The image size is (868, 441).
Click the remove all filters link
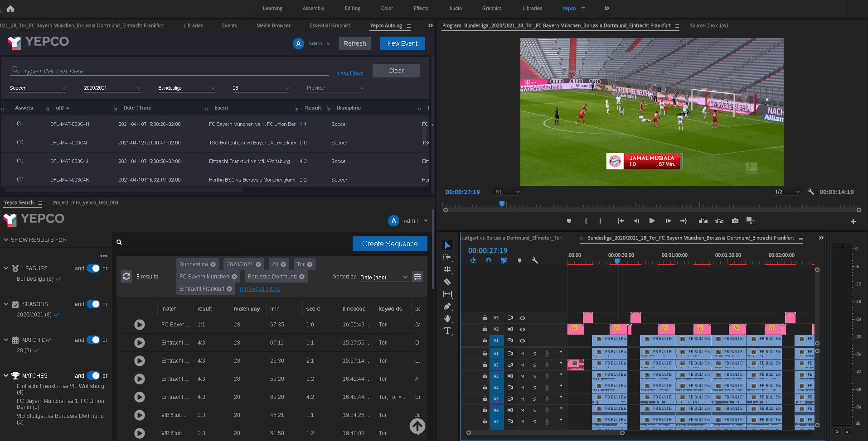[x=260, y=289]
